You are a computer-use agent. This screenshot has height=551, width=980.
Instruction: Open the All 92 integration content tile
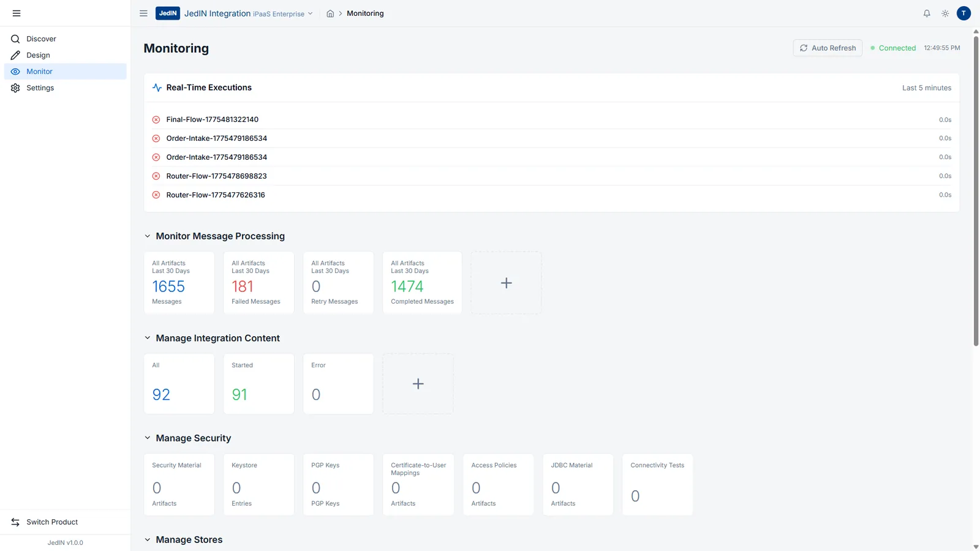click(x=179, y=384)
